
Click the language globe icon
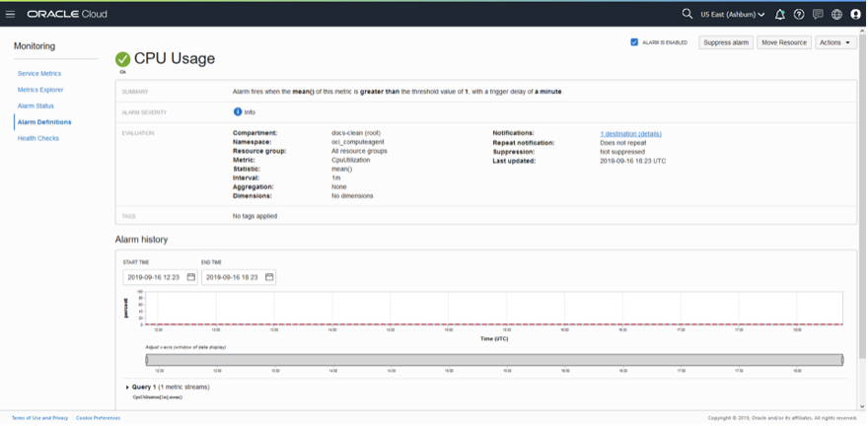coord(836,15)
